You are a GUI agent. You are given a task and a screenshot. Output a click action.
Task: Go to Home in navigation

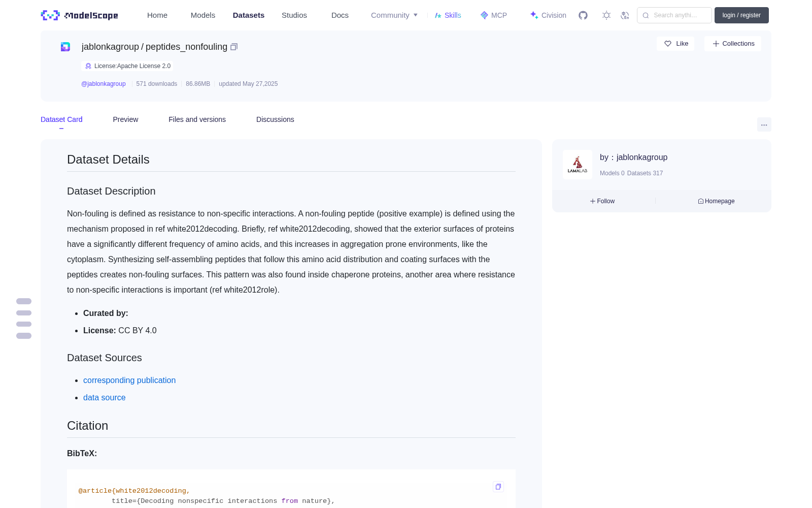coord(157,15)
